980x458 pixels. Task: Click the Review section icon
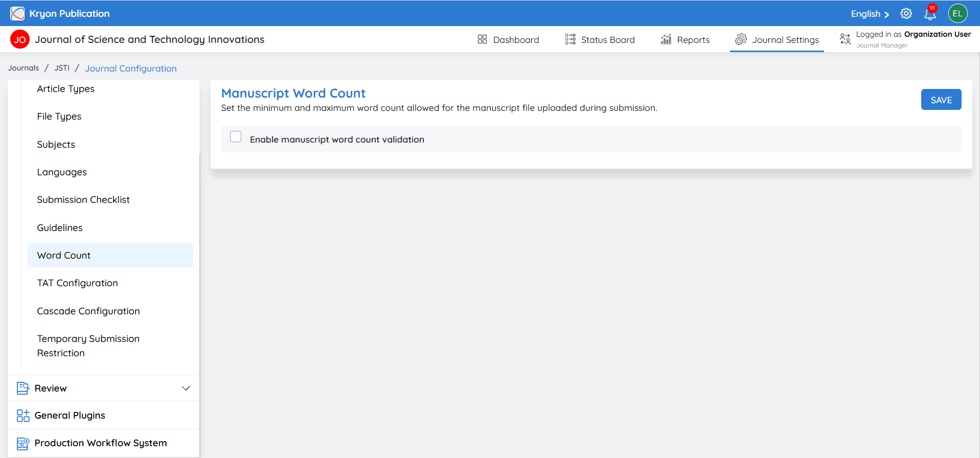click(23, 388)
